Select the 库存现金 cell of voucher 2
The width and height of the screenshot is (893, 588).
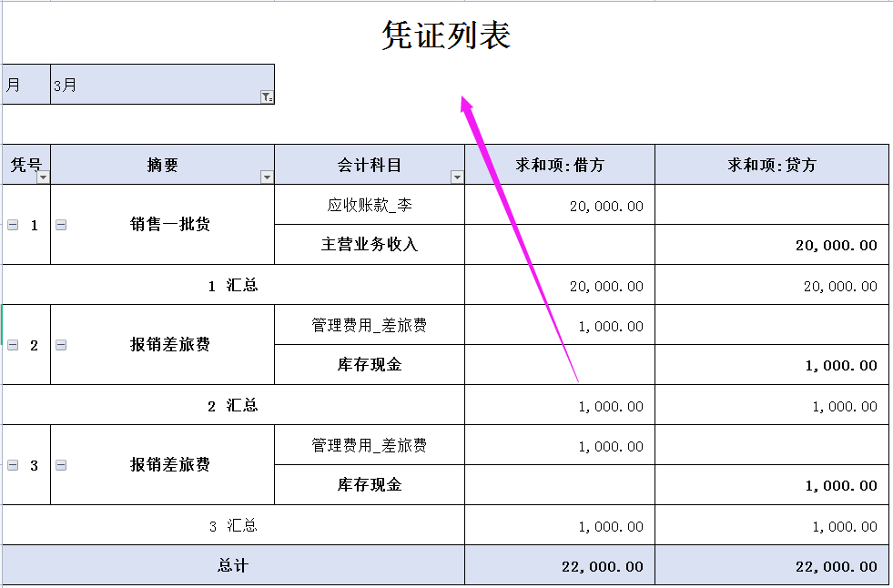point(370,365)
